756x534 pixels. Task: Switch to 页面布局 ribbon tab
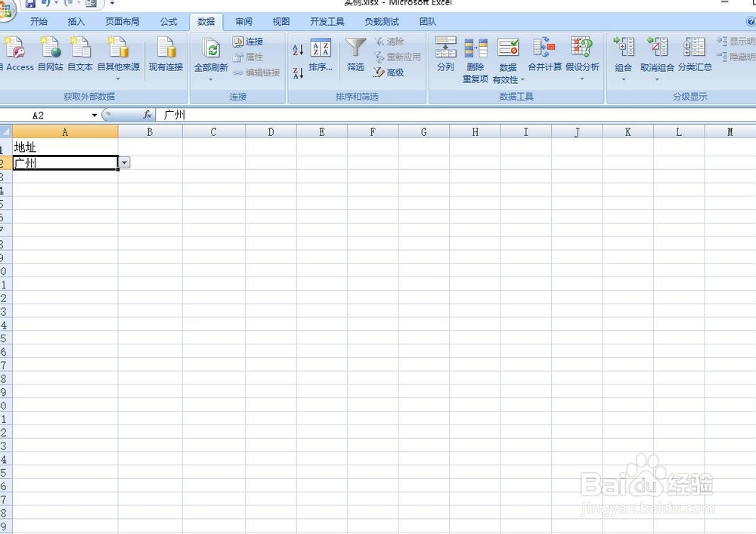pyautogui.click(x=122, y=22)
